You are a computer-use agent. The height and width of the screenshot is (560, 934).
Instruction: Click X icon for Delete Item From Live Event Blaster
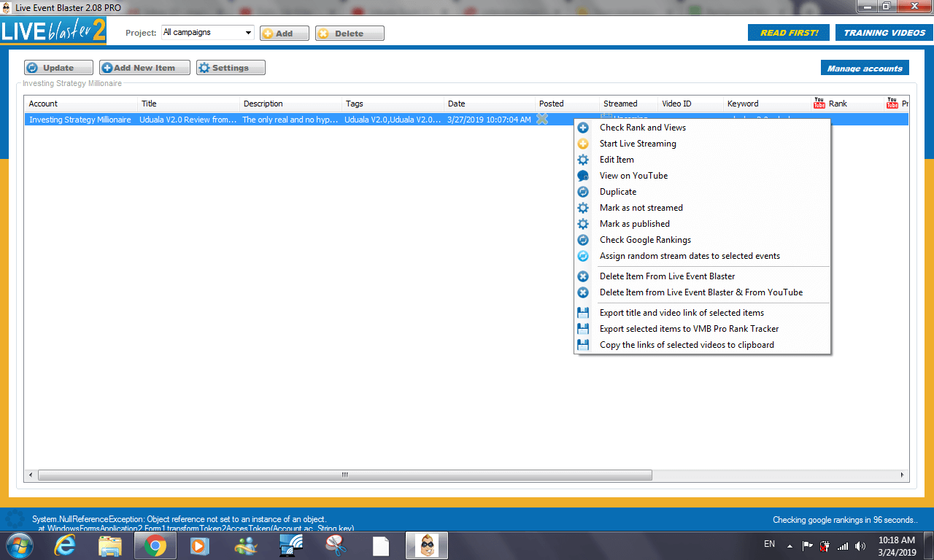(x=583, y=276)
